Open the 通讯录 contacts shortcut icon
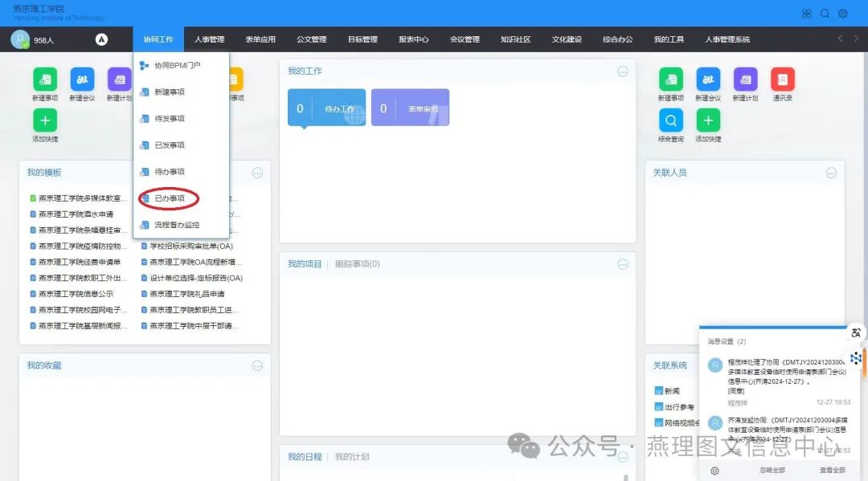 point(782,79)
